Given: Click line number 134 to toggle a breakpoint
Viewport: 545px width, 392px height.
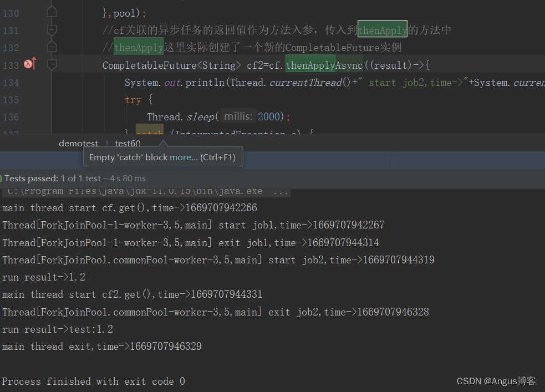Looking at the screenshot, I should 12,82.
